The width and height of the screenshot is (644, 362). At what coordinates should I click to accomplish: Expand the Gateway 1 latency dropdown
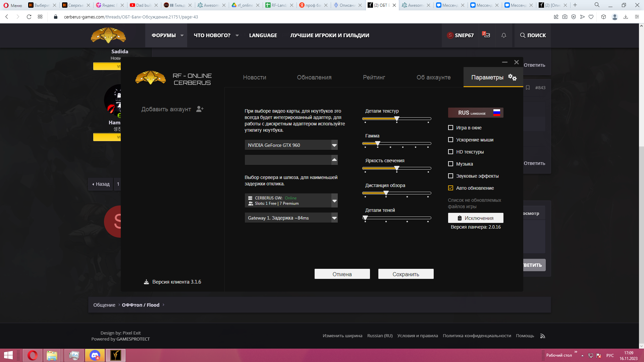pos(334,218)
